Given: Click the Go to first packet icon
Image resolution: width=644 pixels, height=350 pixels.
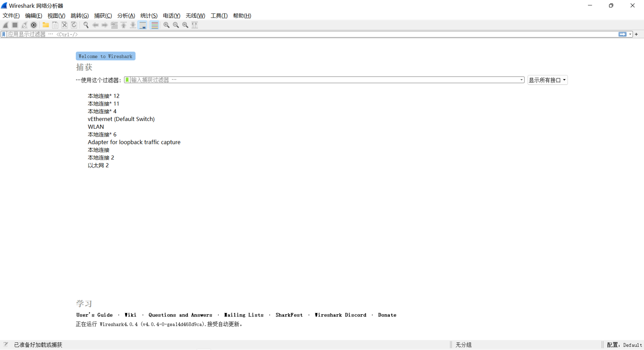Looking at the screenshot, I should tap(124, 25).
